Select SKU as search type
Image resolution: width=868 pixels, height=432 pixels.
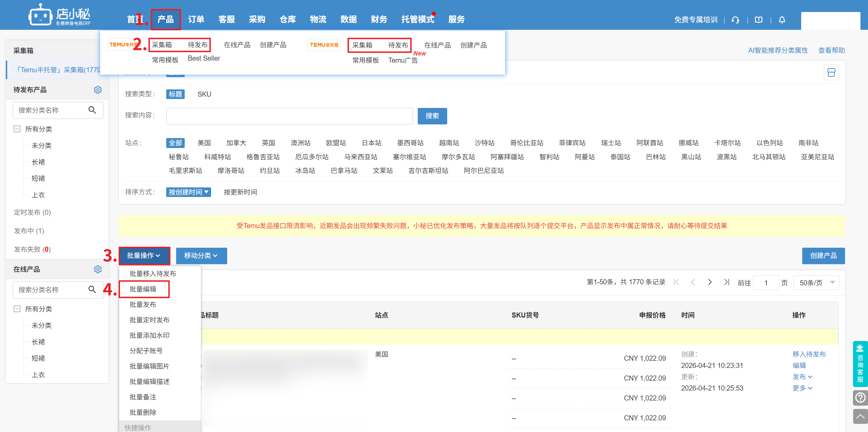[x=204, y=94]
